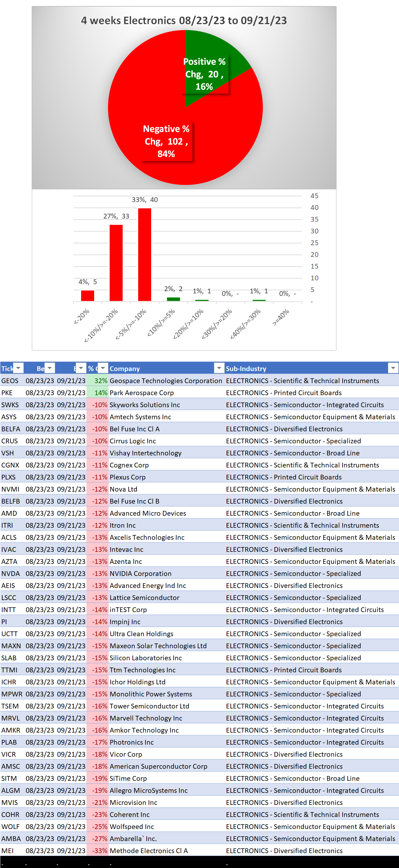Select the inTEST Corp company cell

tap(166, 610)
